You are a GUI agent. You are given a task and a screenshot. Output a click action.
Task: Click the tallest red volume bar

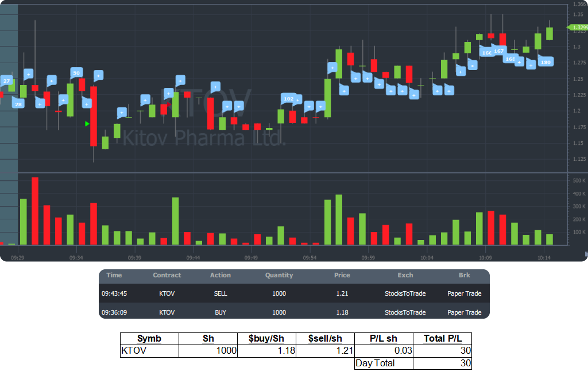[x=35, y=211]
